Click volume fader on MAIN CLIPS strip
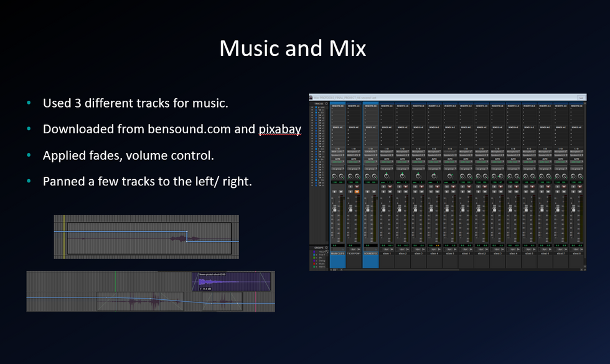Viewport: 610px width, 364px height. 335,209
